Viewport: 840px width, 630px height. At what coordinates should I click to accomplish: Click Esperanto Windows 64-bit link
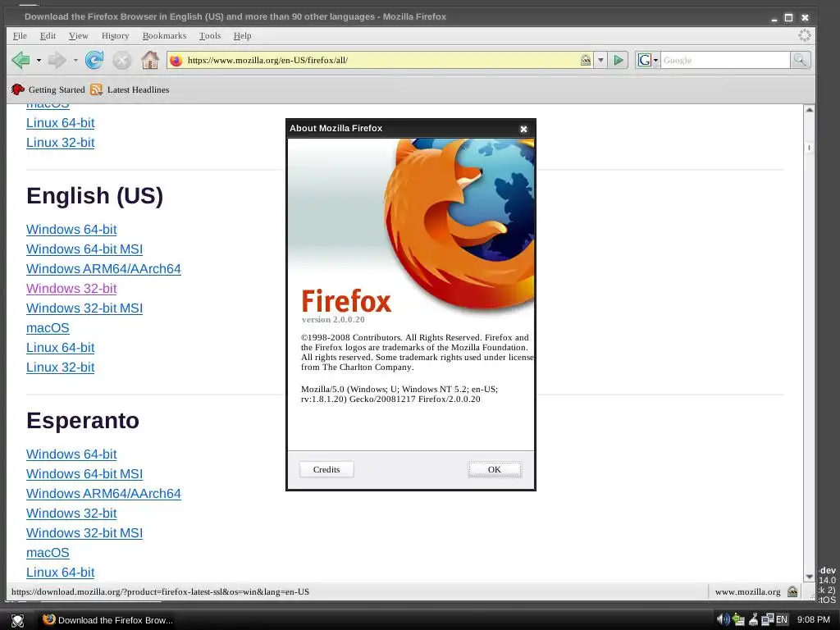(71, 454)
